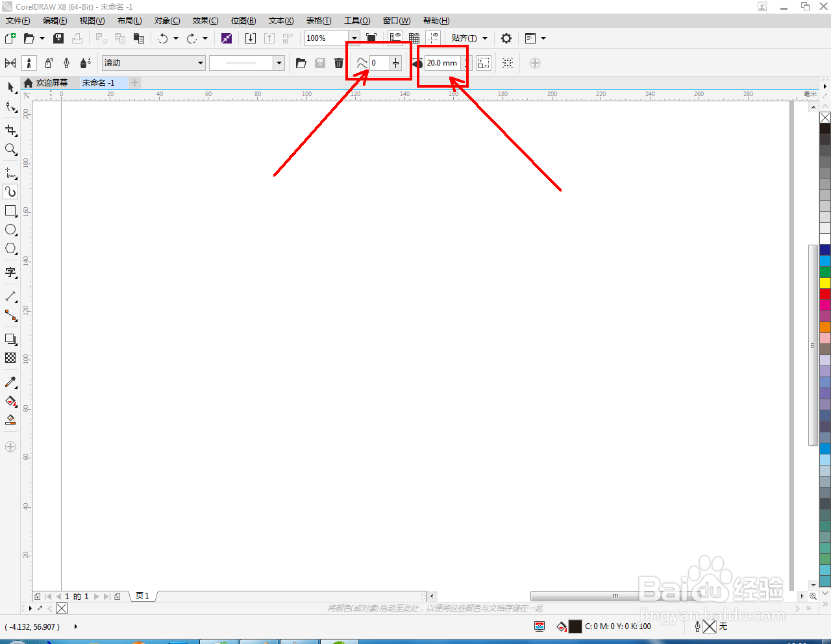Click the Paste clipboard icon
831x644 pixels.
tap(138, 38)
